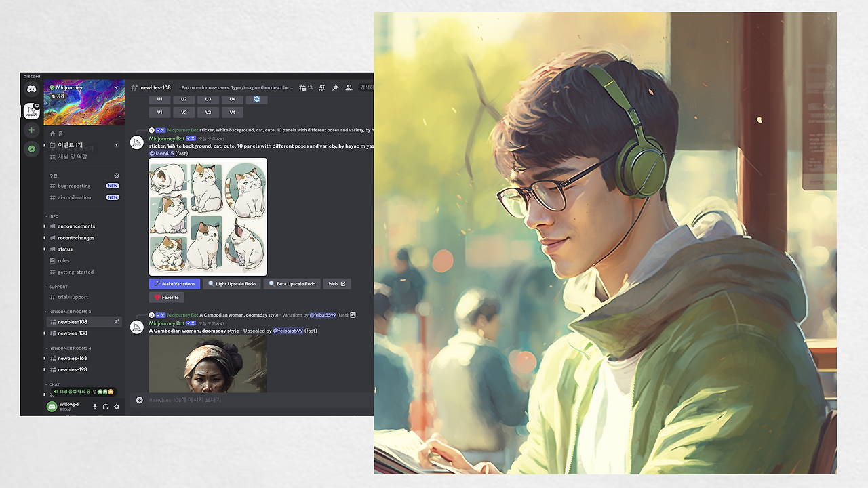Open Discord home via the Discord logo icon
Screen dimensions: 868x488
point(32,89)
